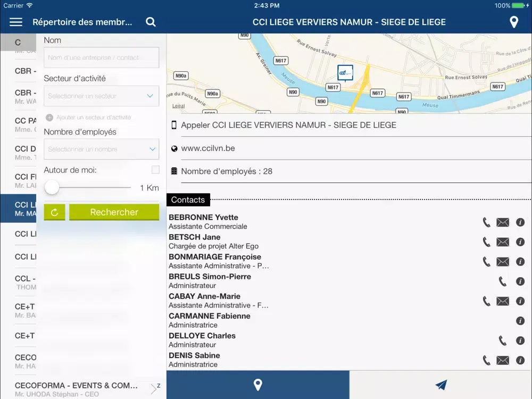Show info for CABAY Anne-Marie
The image size is (532, 399).
pyautogui.click(x=520, y=301)
